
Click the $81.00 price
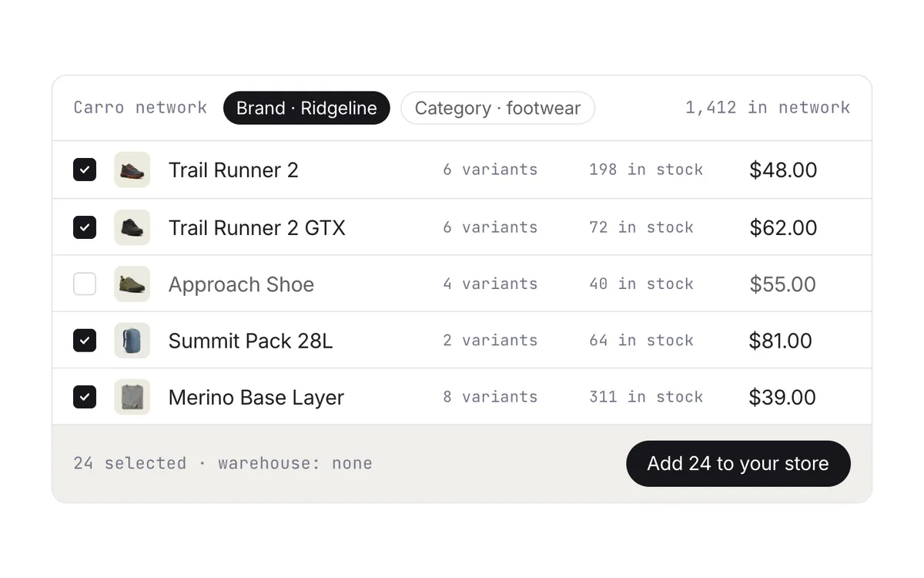[x=780, y=341]
